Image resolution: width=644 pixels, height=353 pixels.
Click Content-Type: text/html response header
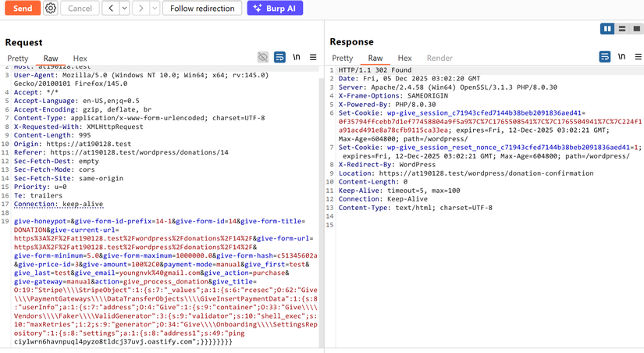click(415, 208)
